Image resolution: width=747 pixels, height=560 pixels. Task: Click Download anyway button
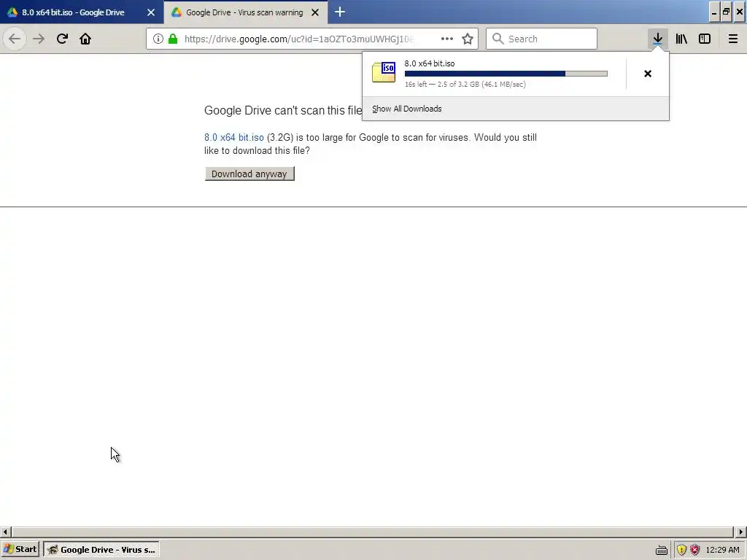(249, 174)
